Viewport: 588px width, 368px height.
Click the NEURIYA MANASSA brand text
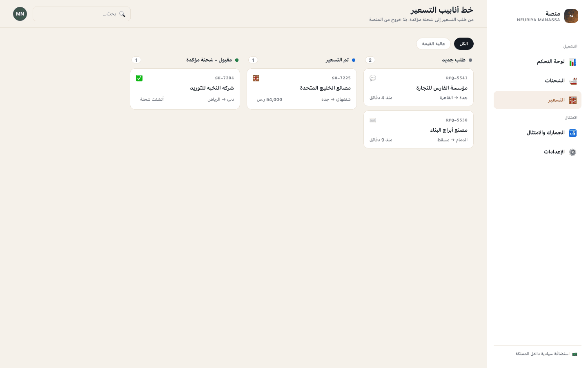coord(539,20)
